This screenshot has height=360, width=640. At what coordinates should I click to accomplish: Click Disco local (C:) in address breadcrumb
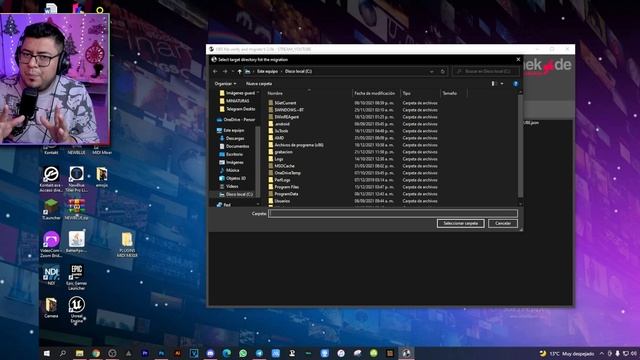(298, 71)
